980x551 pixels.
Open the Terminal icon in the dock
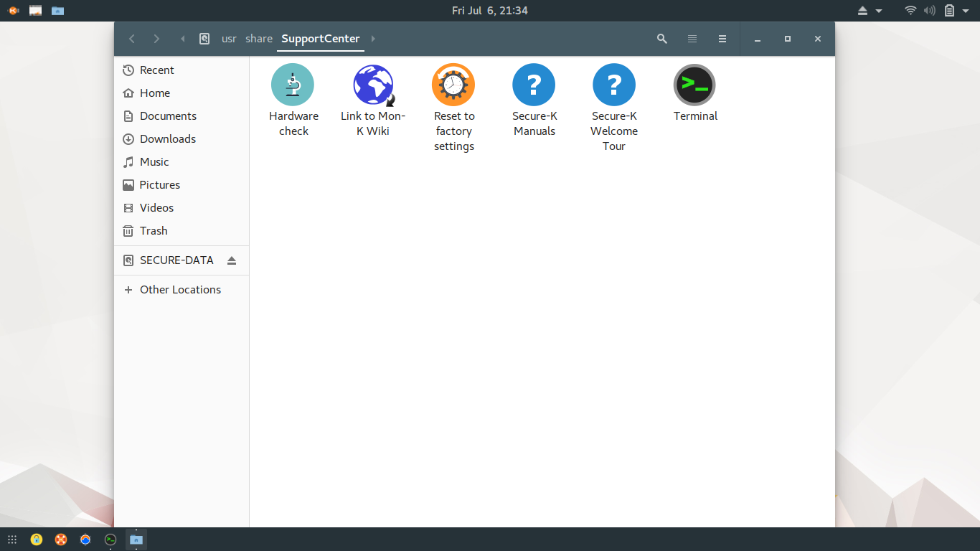coord(110,540)
